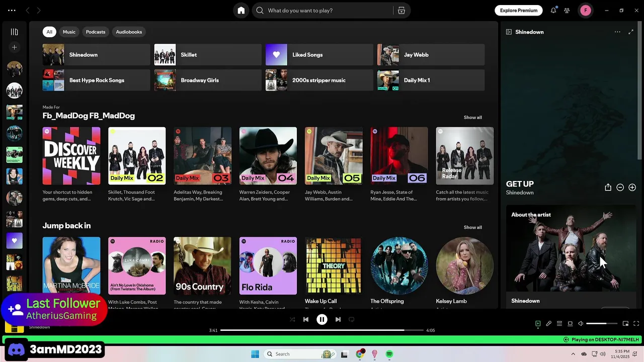Open Best Hype Rock Songs tile
This screenshot has width=644, height=362.
click(96, 80)
